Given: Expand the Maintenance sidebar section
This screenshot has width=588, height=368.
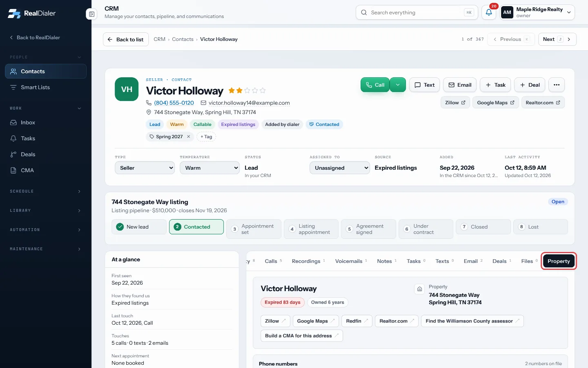Looking at the screenshot, I should pyautogui.click(x=46, y=249).
